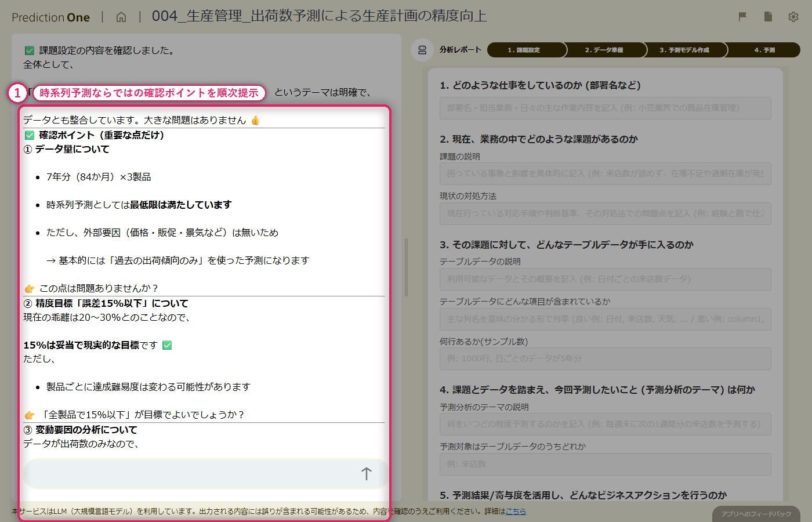Click the 課題の説明 input field
This screenshot has width=812, height=522.
point(606,173)
